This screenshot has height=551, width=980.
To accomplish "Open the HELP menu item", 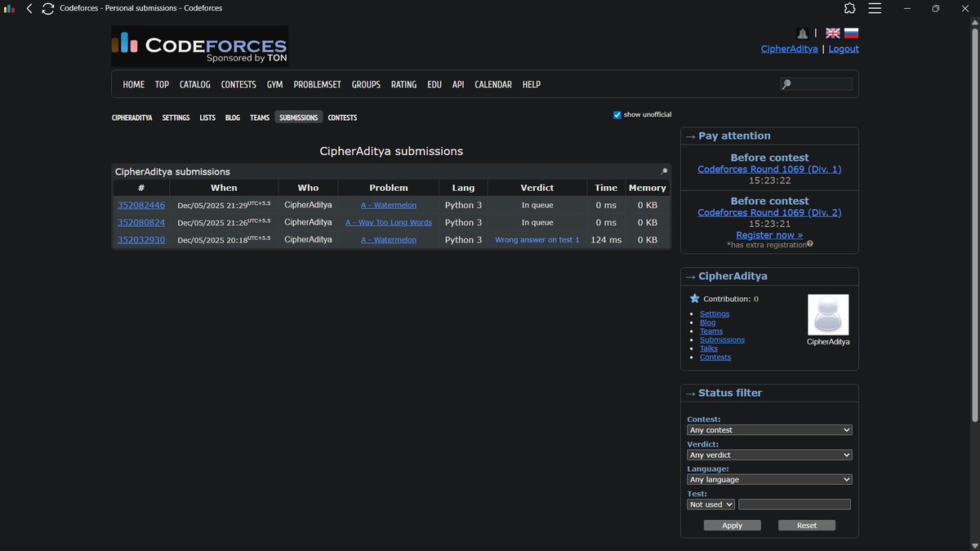I will pyautogui.click(x=532, y=85).
